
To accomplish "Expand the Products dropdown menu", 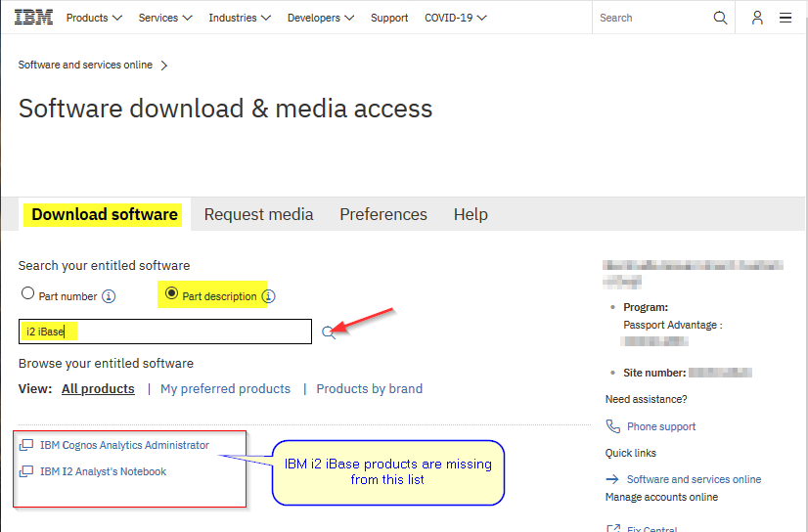I will tap(94, 18).
